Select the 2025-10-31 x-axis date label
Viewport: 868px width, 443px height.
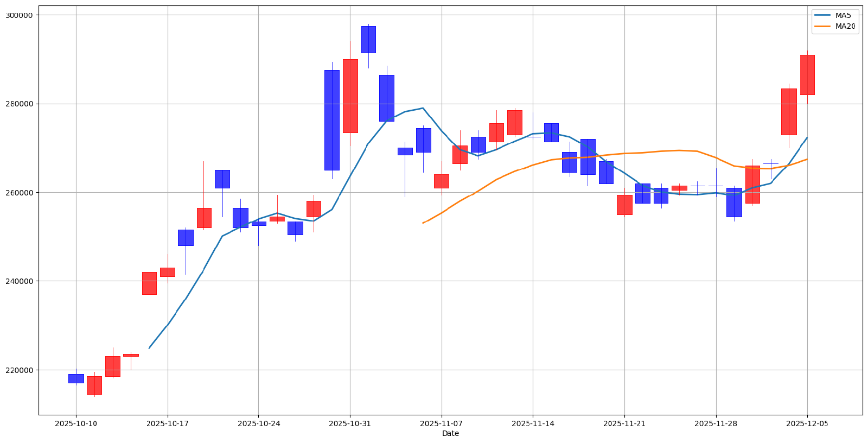[x=350, y=423]
